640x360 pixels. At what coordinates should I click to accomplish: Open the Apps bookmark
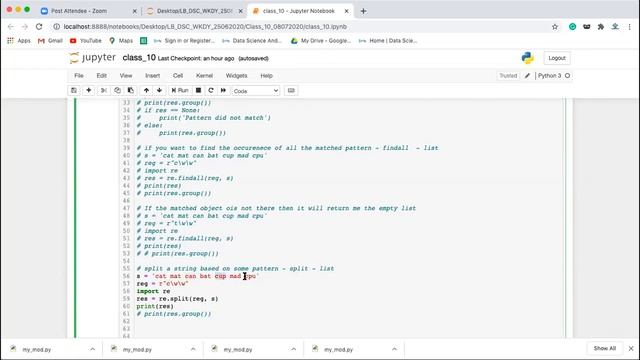click(19, 40)
